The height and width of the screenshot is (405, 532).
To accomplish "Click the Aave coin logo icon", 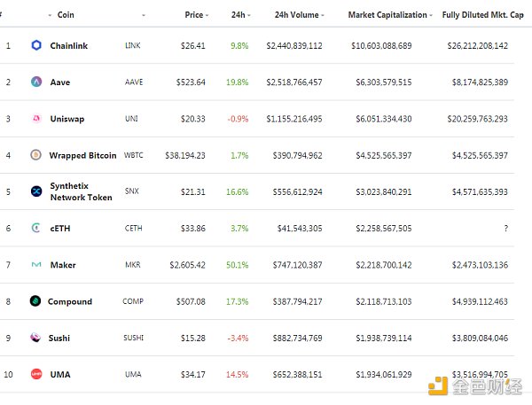I will click(36, 82).
